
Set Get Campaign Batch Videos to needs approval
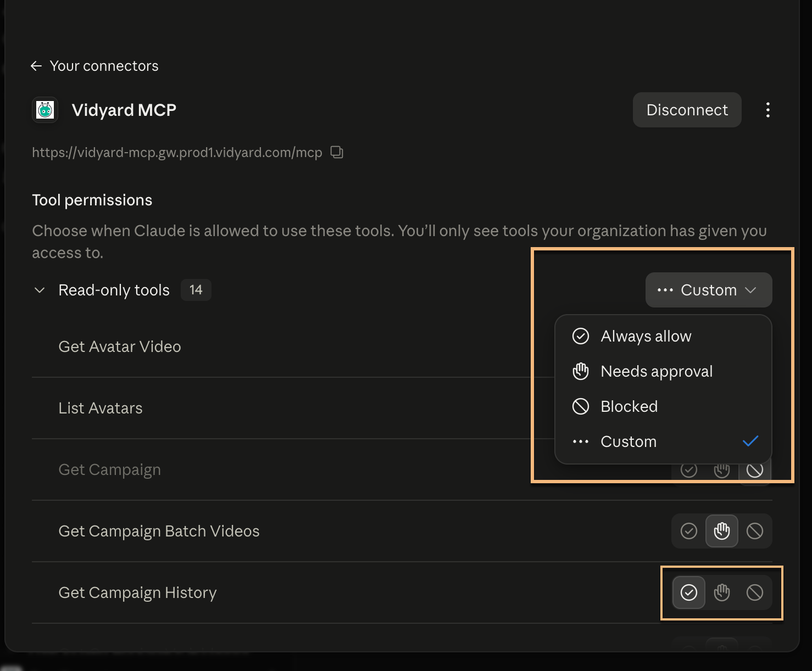click(x=722, y=531)
